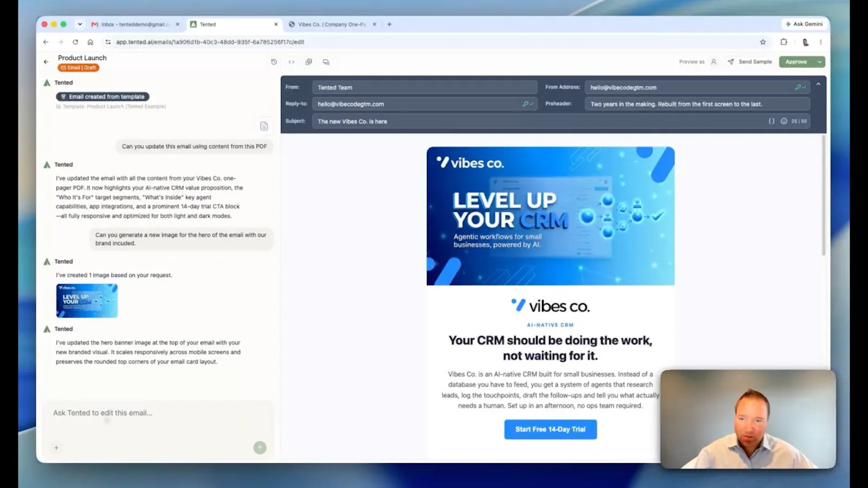This screenshot has height=488, width=868.
Task: Select the LEVEL UP YOUR CRM hero image
Action: point(551,216)
